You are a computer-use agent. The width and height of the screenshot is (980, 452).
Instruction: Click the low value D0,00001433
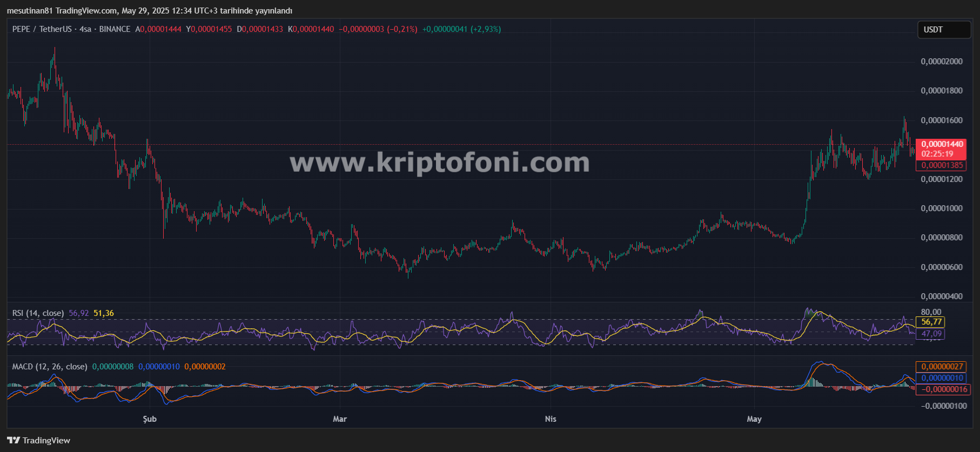click(260, 29)
